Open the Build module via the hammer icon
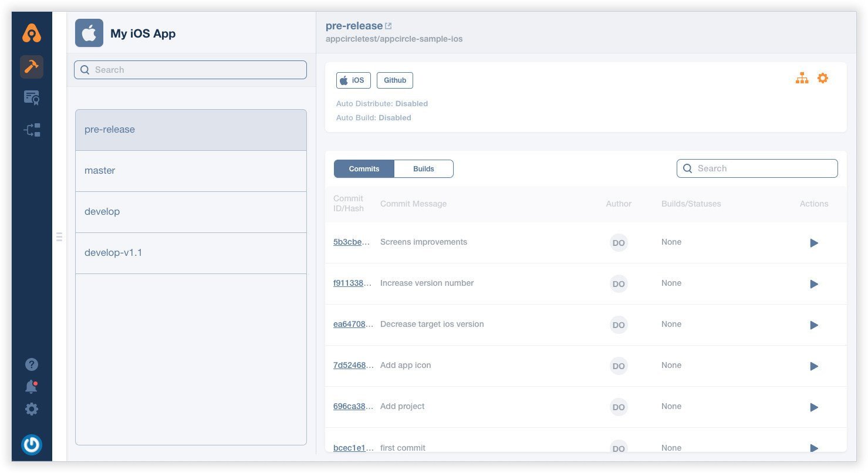Image resolution: width=868 pixels, height=473 pixels. pyautogui.click(x=32, y=67)
